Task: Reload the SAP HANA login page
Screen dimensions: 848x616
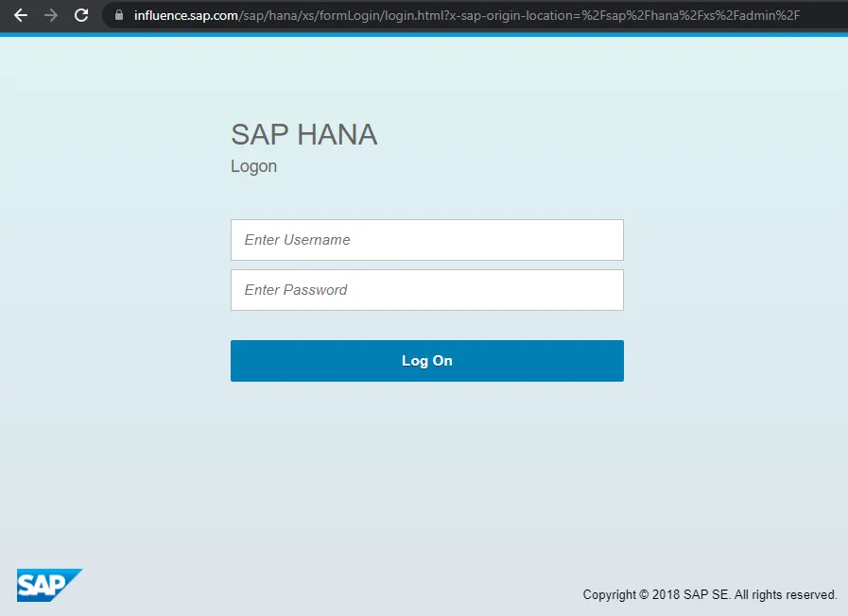Action: point(81,15)
